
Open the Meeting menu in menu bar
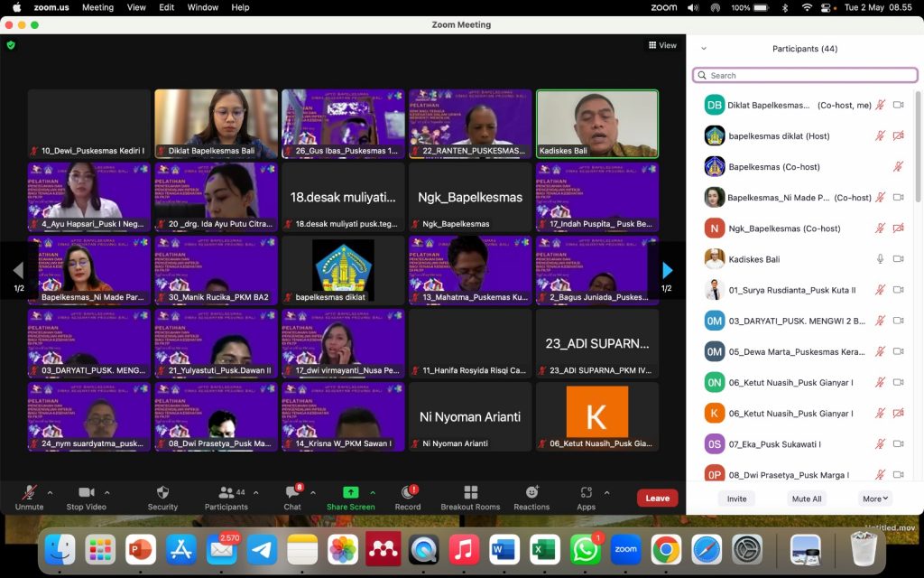(x=97, y=7)
